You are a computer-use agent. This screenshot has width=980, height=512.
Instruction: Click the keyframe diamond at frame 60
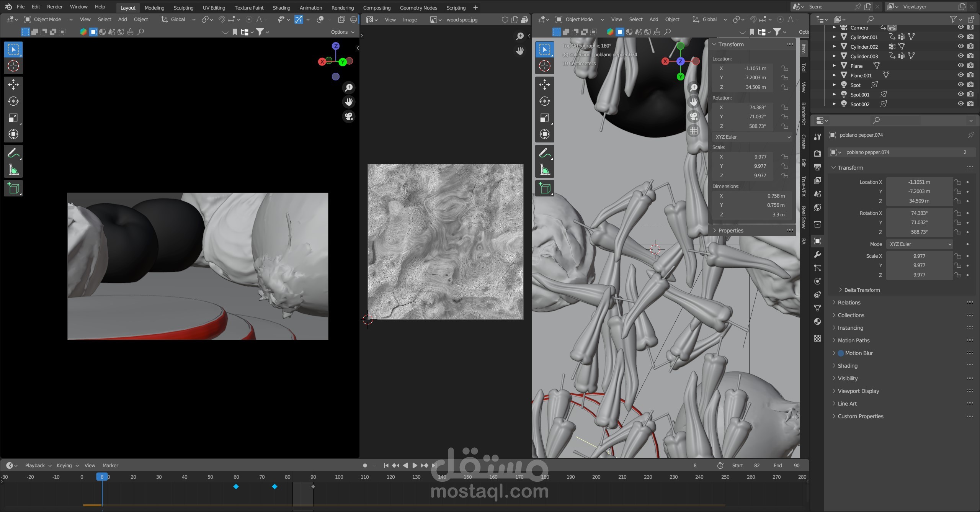click(236, 486)
